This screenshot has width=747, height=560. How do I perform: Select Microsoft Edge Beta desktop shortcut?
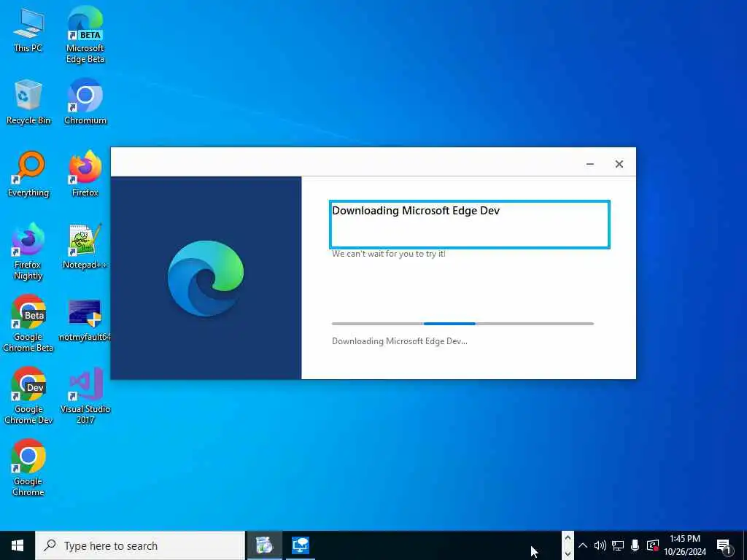tap(85, 34)
